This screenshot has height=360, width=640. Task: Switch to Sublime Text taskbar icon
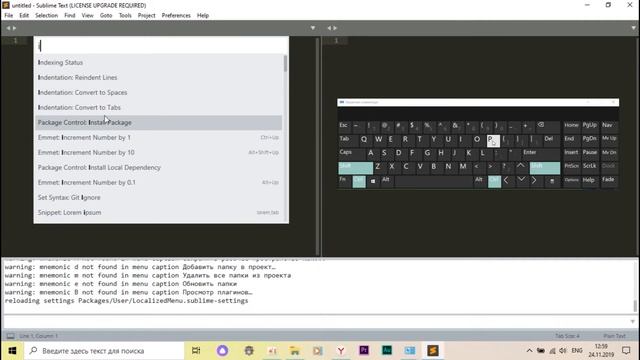pyautogui.click(x=433, y=351)
